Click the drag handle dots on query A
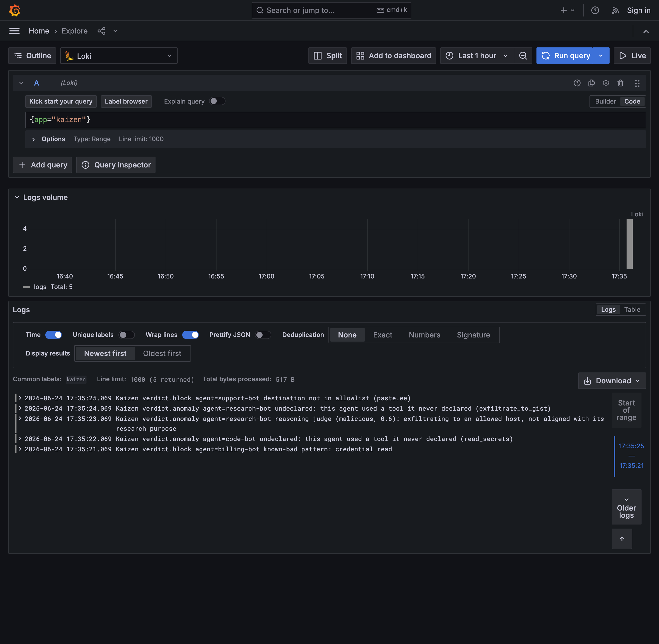Screen dimensions: 659x644 tap(637, 83)
